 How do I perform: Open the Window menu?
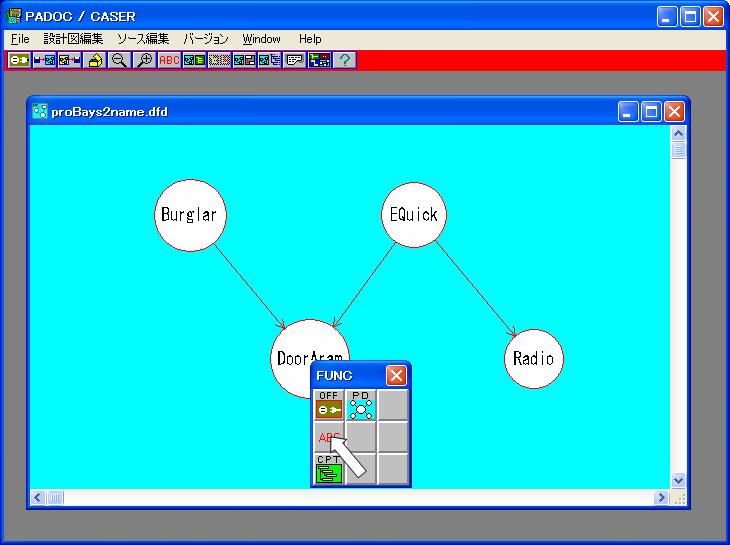261,39
